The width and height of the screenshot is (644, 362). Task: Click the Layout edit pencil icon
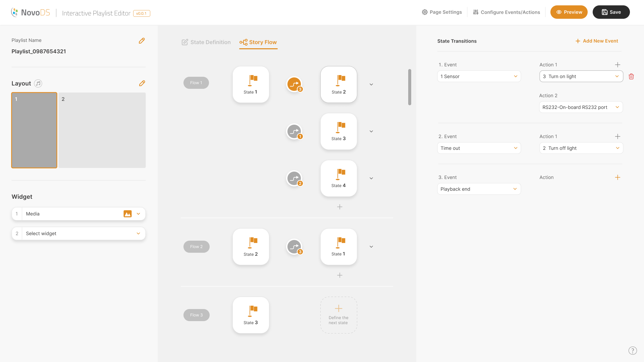click(142, 83)
